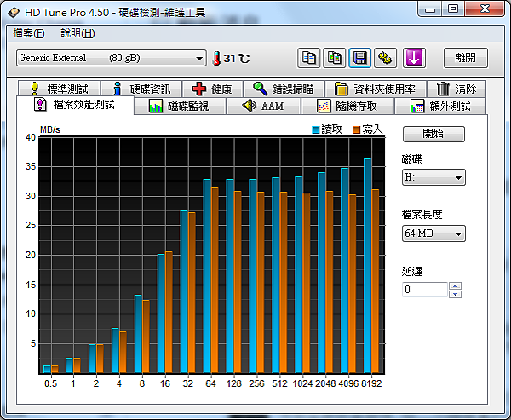Click the MB/s axis label
Image resolution: width=511 pixels, height=420 pixels.
(x=50, y=129)
